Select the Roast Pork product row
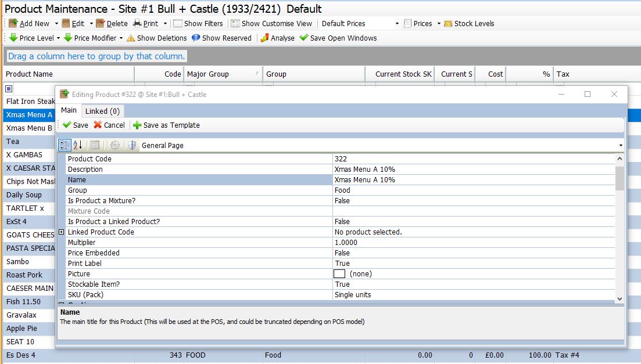The image size is (641, 364). coord(29,275)
